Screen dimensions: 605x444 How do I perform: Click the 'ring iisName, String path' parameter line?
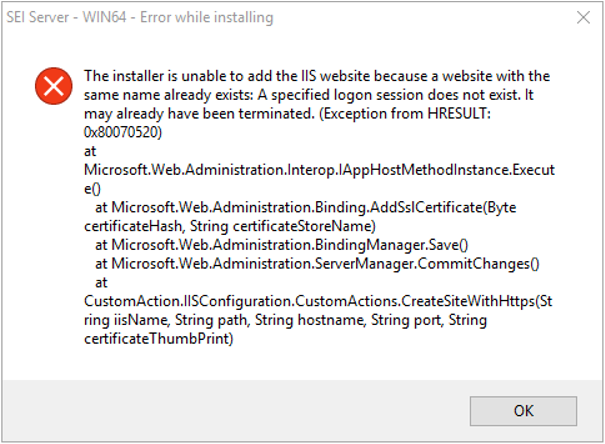pyautogui.click(x=285, y=320)
